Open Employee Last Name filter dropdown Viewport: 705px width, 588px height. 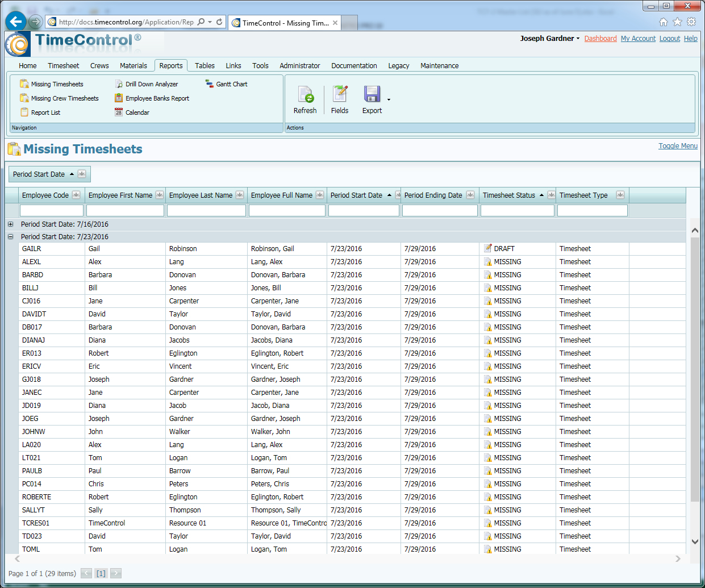point(240,195)
